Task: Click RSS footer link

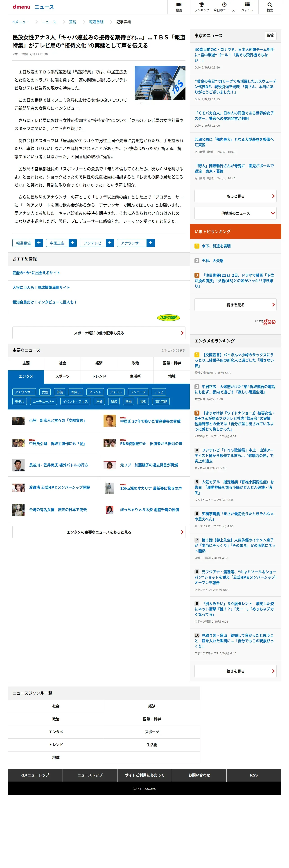Action: coord(254,775)
